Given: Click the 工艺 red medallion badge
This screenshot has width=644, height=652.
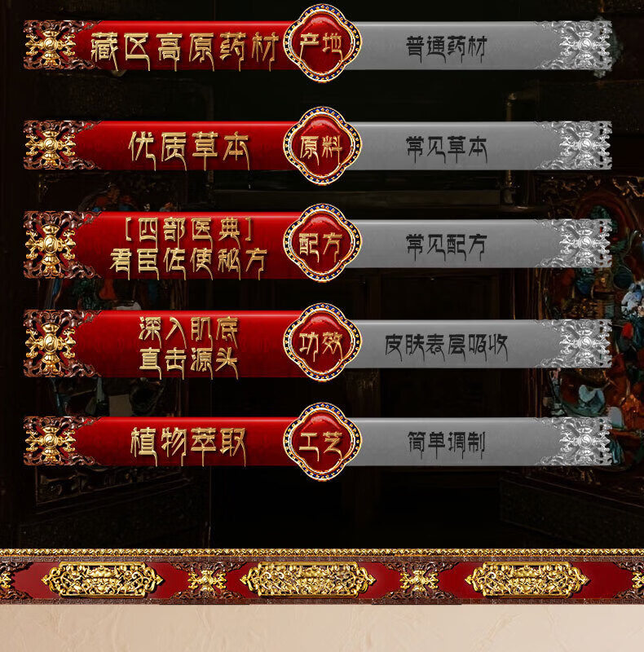Looking at the screenshot, I should pyautogui.click(x=321, y=441).
